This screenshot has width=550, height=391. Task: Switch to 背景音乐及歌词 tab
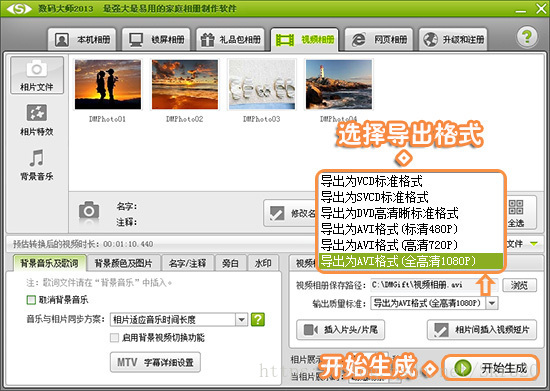click(49, 263)
